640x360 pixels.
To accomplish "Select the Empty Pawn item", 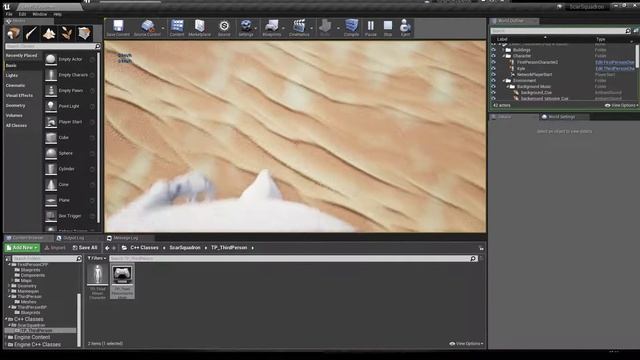I will [69, 91].
